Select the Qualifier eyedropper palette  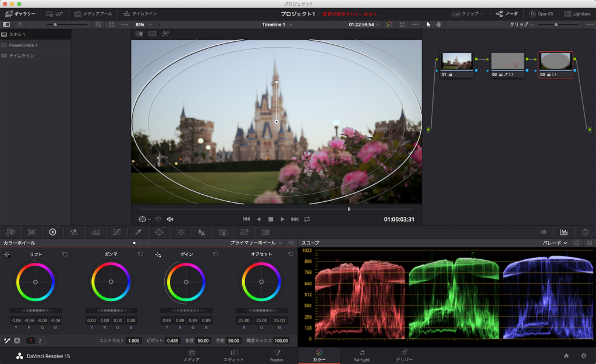[138, 232]
